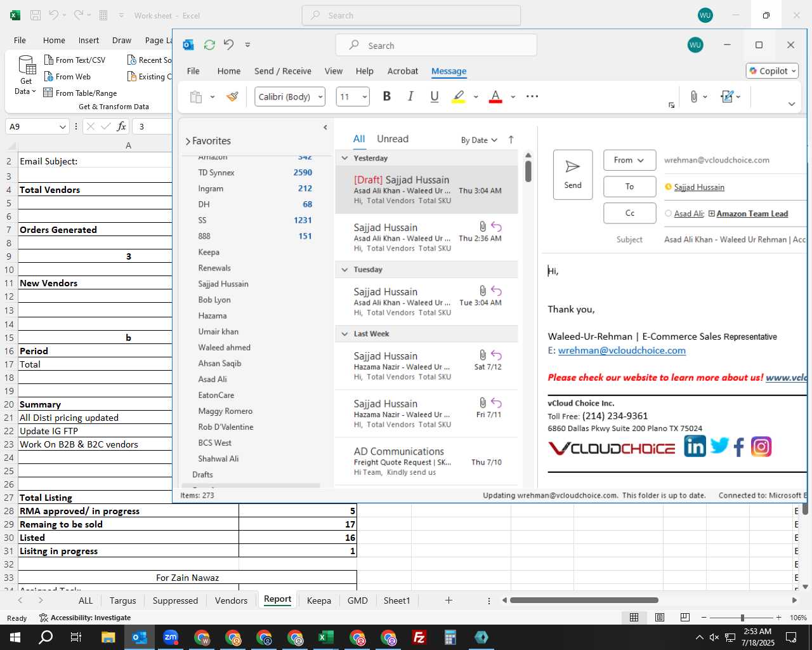
Task: Add a new sheet in Excel
Action: click(449, 600)
